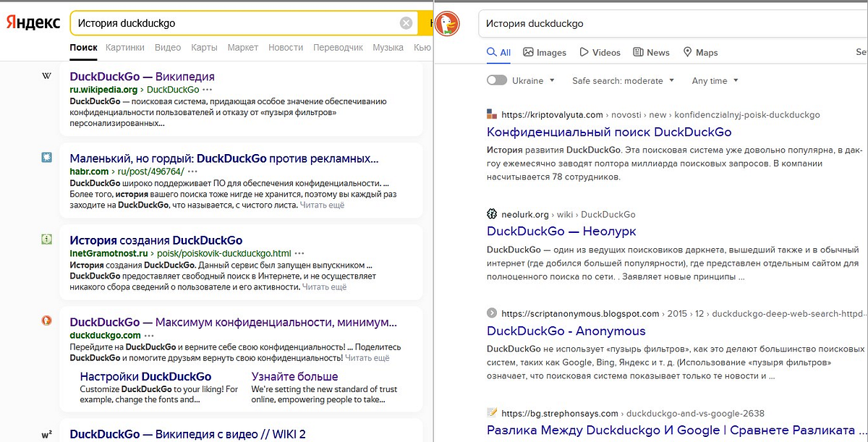868x442 pixels.
Task: Expand the Ukraine region dropdown
Action: (x=533, y=81)
